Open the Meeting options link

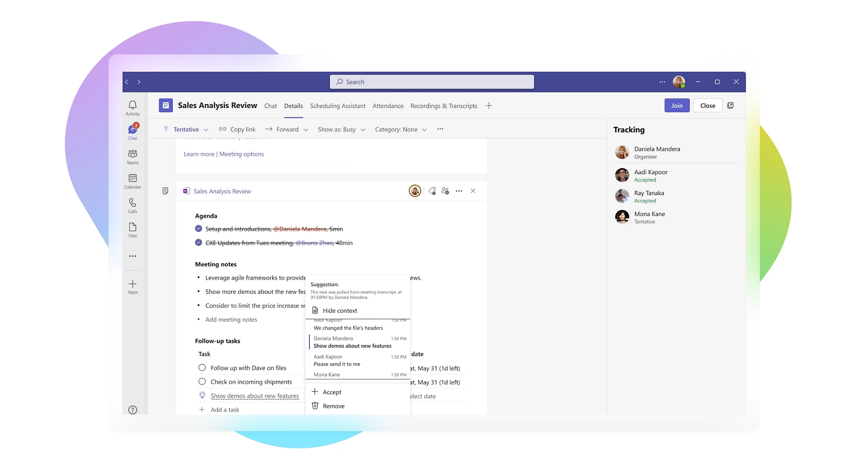tap(241, 154)
